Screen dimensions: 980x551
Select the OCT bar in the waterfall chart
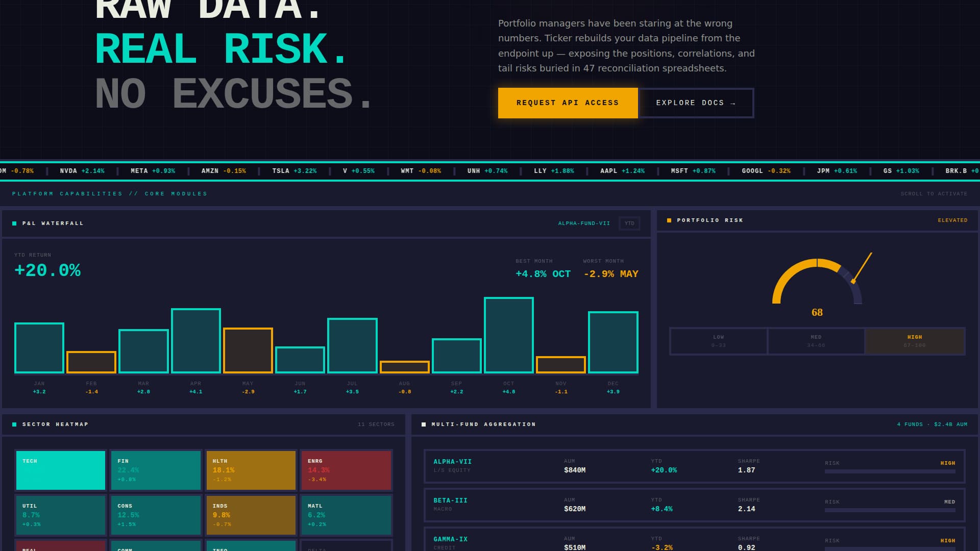(x=509, y=335)
